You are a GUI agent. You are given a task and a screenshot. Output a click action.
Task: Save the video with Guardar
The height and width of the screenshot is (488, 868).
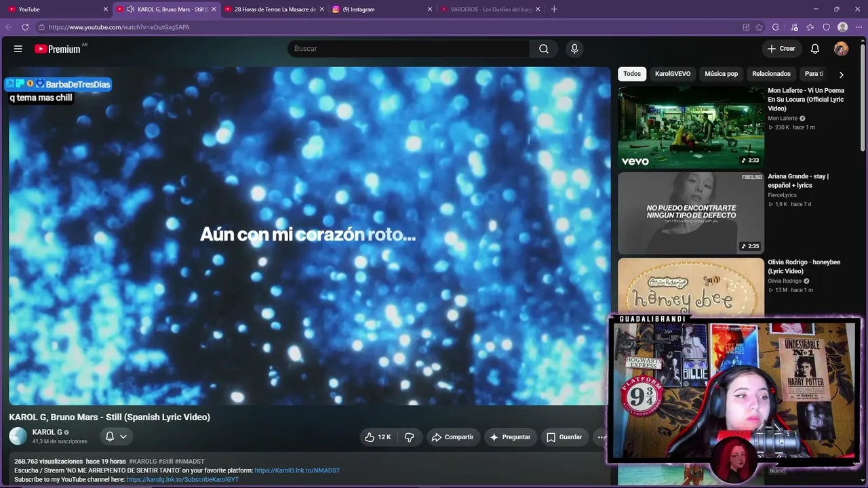point(564,437)
